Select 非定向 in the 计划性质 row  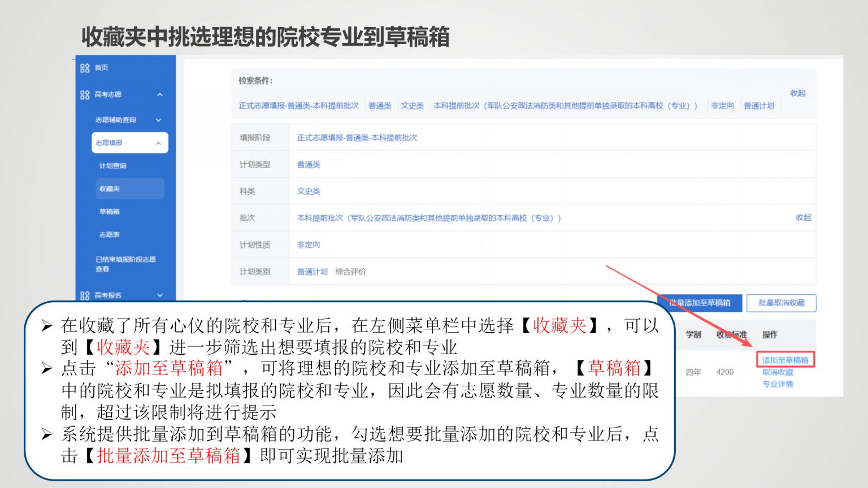click(x=309, y=245)
